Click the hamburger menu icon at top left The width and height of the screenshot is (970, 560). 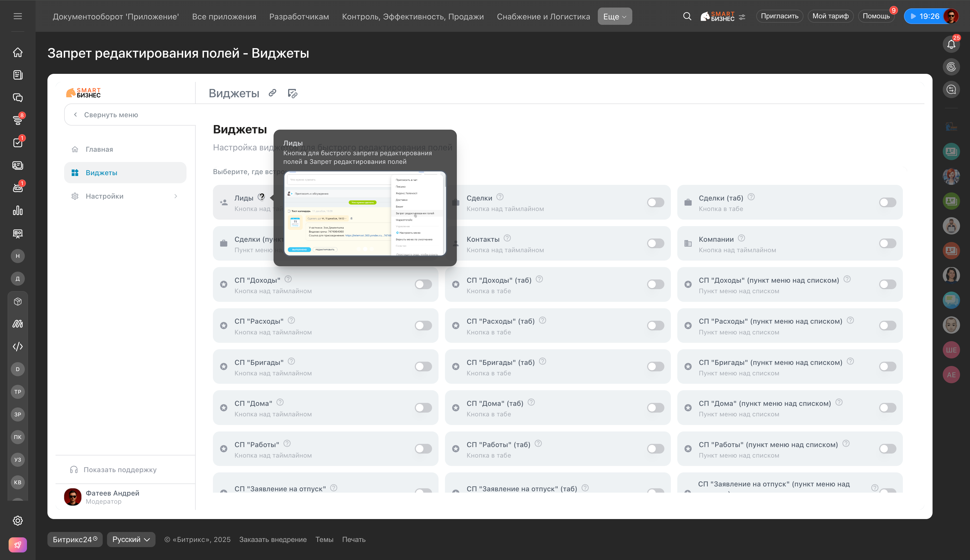(18, 16)
